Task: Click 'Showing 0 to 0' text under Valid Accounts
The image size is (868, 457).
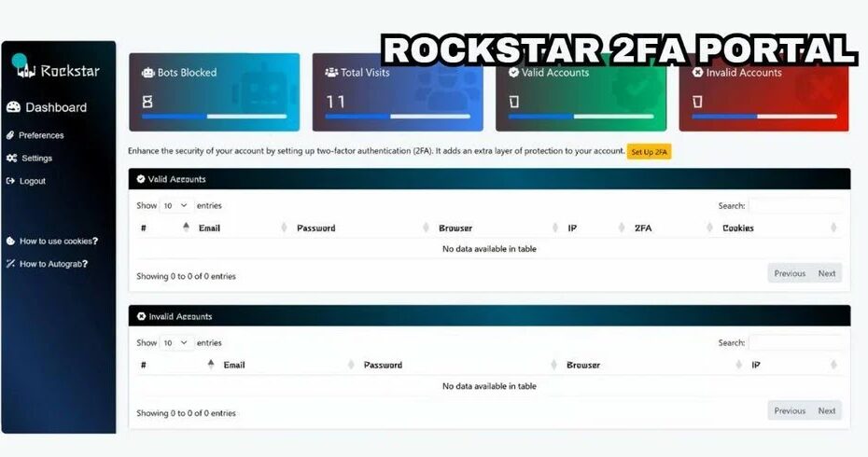Action: point(186,276)
